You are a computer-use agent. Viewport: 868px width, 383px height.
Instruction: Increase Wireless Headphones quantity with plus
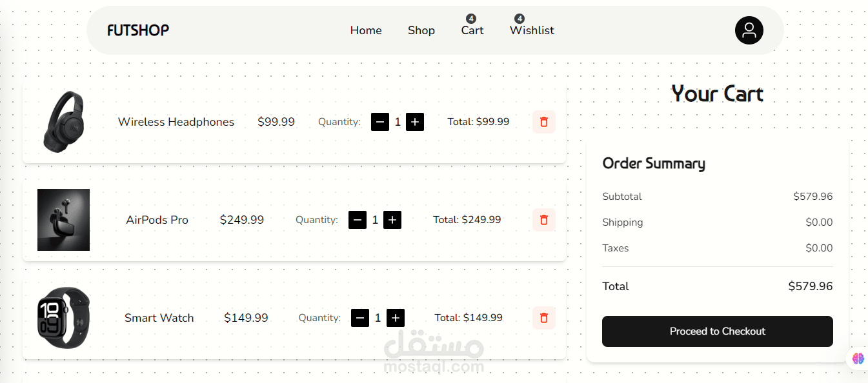[x=415, y=122]
